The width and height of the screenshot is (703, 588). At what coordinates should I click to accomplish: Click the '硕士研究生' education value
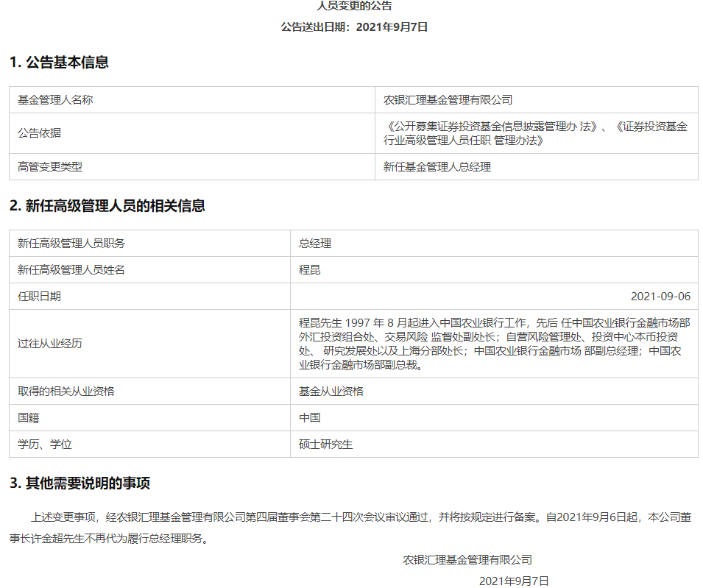coord(326,444)
